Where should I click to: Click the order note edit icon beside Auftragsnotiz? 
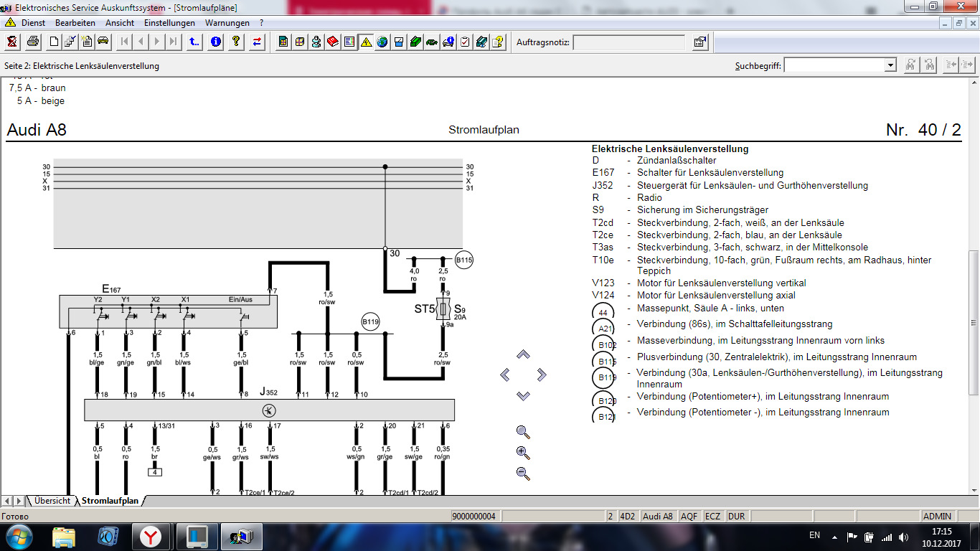(x=700, y=42)
